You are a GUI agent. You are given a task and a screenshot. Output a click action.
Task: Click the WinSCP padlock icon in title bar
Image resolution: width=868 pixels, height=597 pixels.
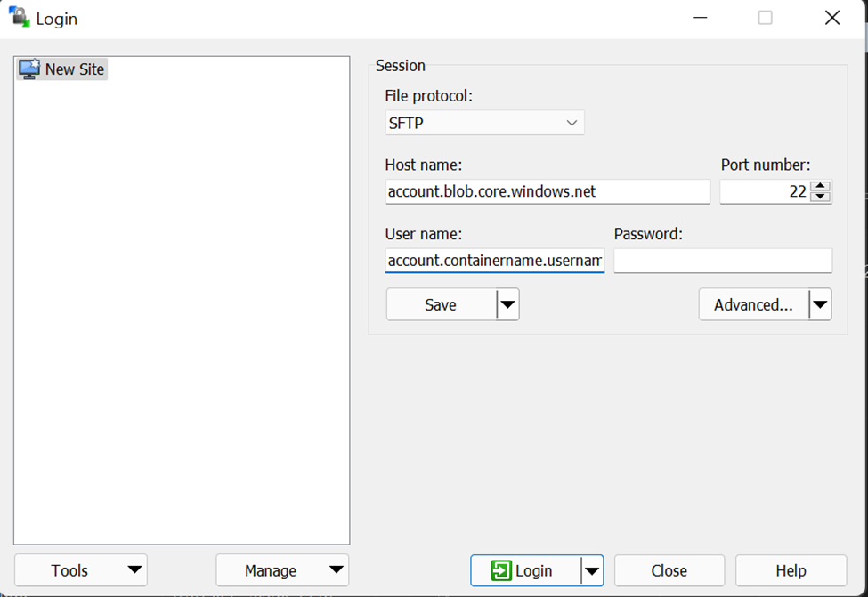pos(20,17)
